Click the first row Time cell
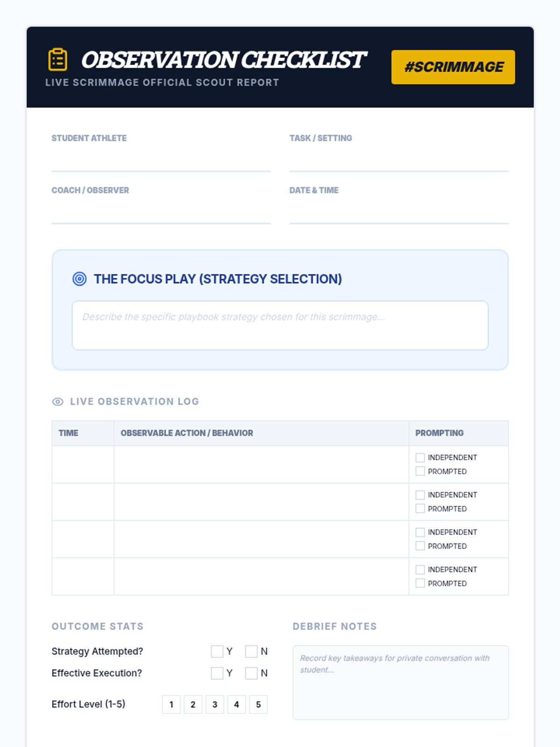 tap(83, 465)
